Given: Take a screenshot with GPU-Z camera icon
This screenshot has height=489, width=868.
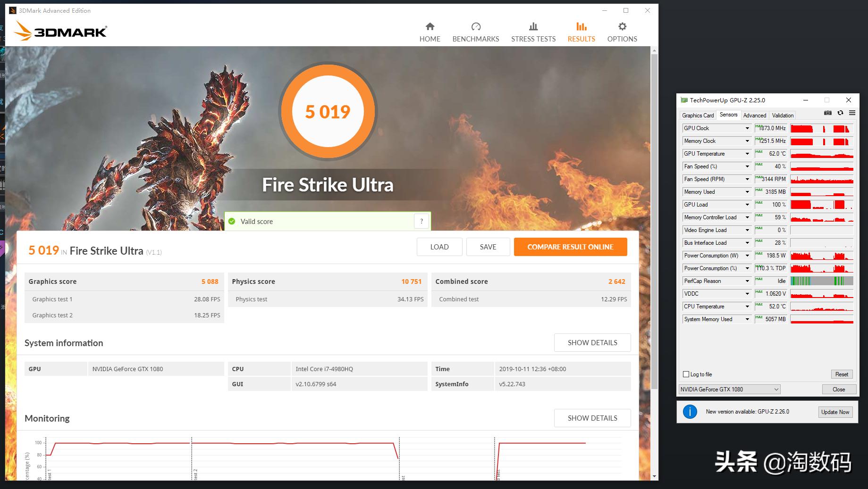Looking at the screenshot, I should (827, 113).
